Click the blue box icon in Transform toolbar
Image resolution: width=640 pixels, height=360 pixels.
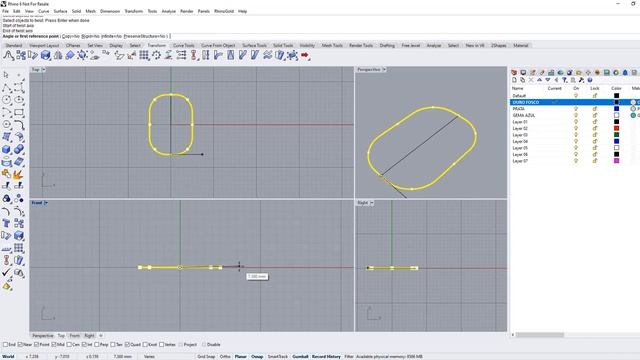click(45, 55)
